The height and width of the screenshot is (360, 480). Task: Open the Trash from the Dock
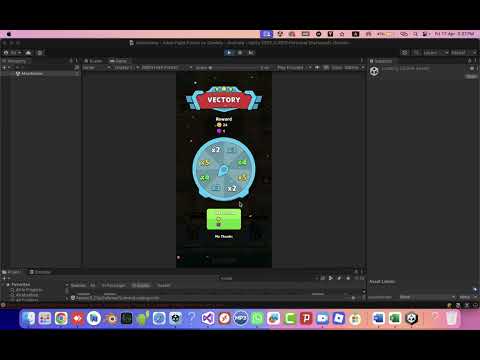(x=451, y=318)
